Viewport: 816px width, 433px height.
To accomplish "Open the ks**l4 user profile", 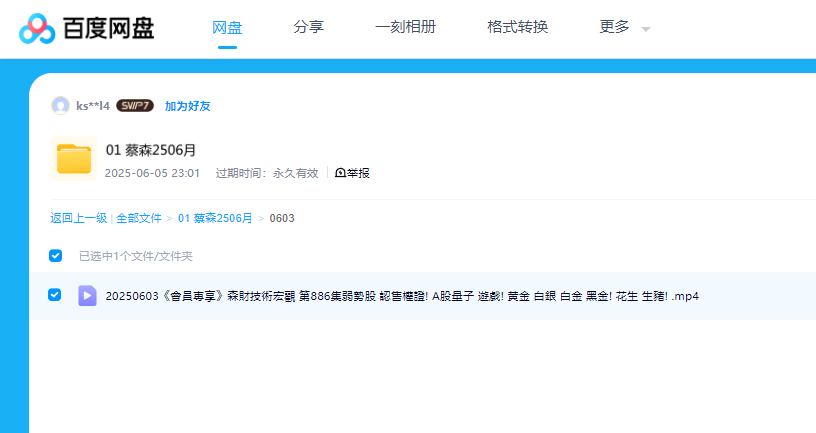I will [x=93, y=106].
